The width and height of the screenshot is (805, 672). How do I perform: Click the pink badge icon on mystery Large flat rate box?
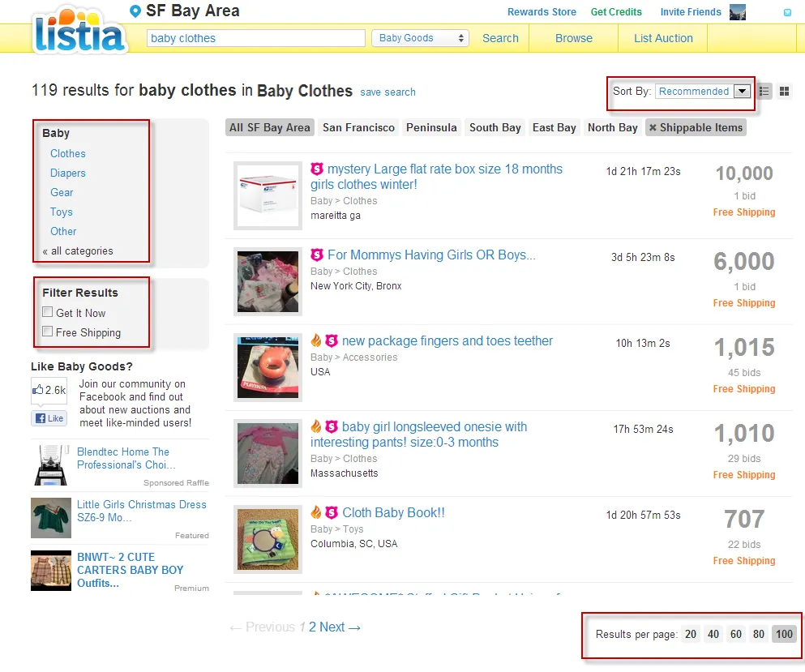(317, 169)
